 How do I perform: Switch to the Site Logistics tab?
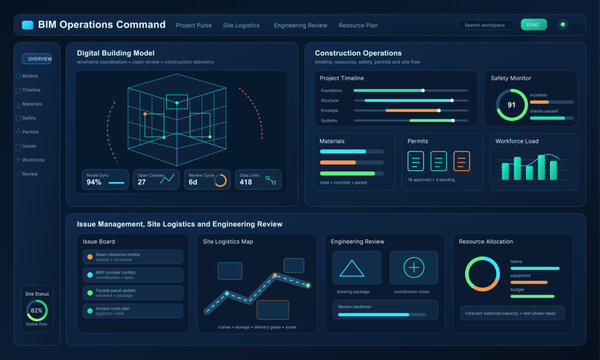(x=241, y=25)
